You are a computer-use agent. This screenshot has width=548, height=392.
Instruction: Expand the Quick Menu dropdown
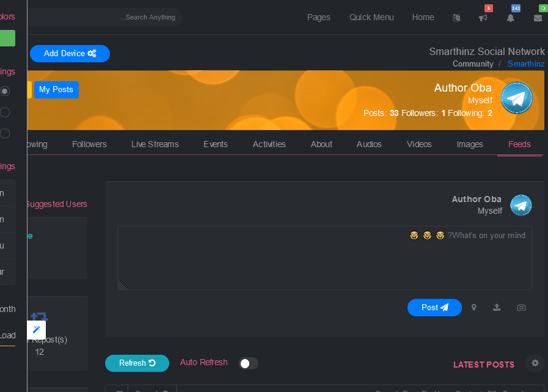point(371,18)
